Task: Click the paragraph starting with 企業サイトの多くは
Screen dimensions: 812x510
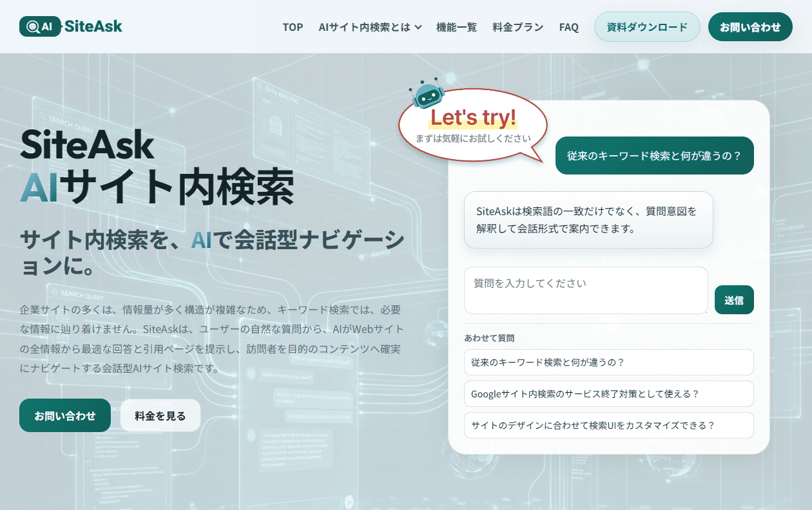Action: pos(211,339)
